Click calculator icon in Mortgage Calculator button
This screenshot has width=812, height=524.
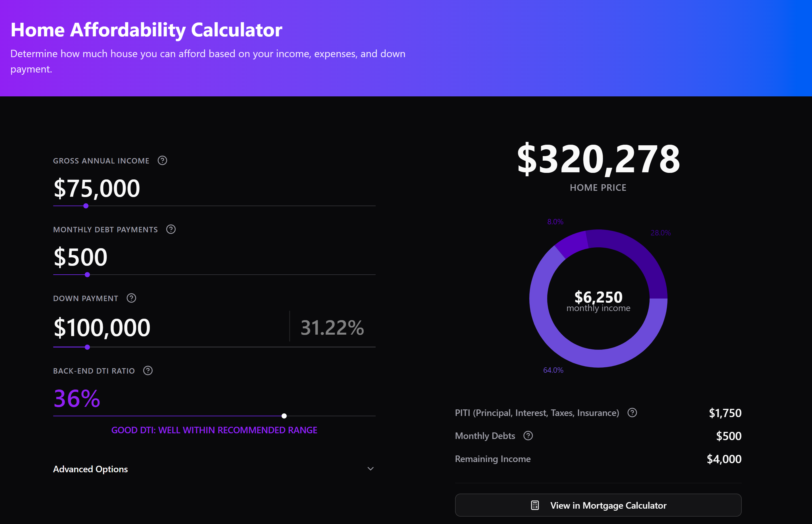click(535, 505)
